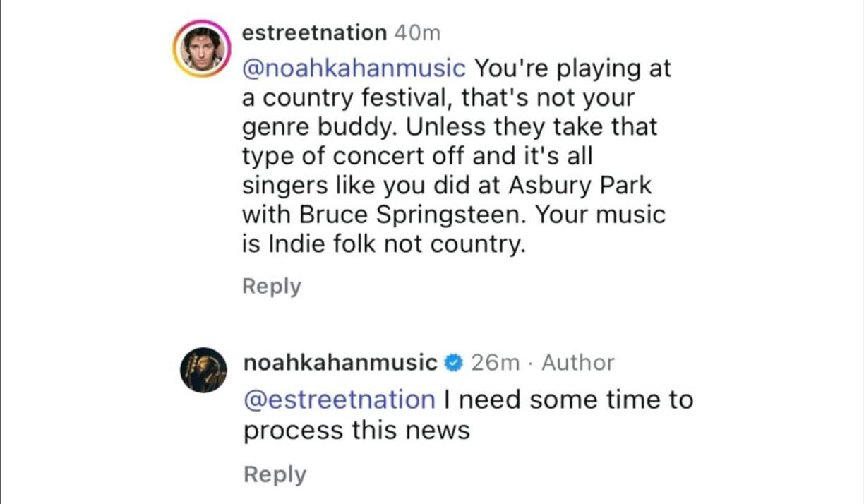864x504 pixels.
Task: Click the blue verified badge icon
Action: click(454, 363)
